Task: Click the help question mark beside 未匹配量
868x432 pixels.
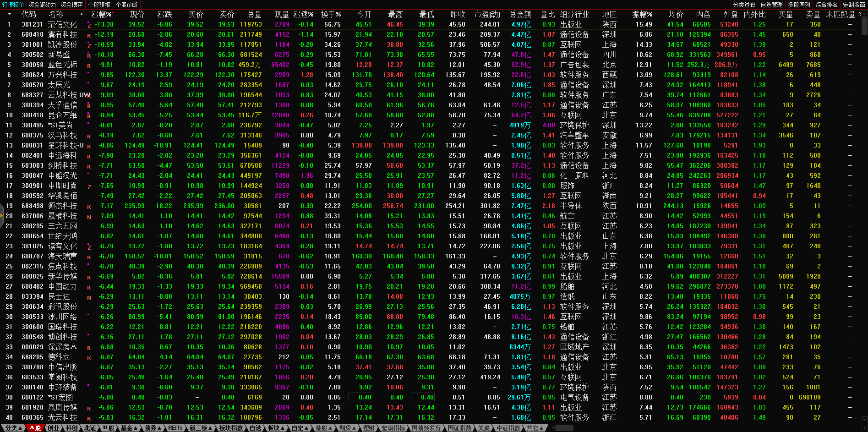Action: click(x=860, y=14)
